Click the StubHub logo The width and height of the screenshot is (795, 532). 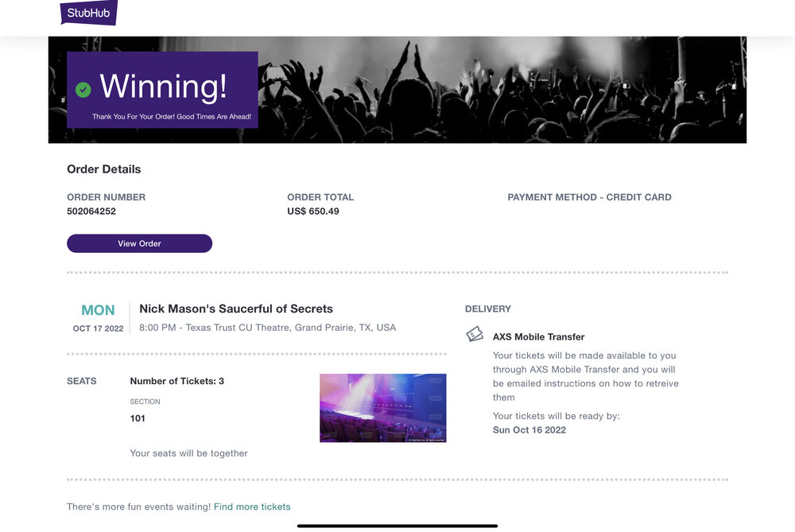(x=88, y=12)
